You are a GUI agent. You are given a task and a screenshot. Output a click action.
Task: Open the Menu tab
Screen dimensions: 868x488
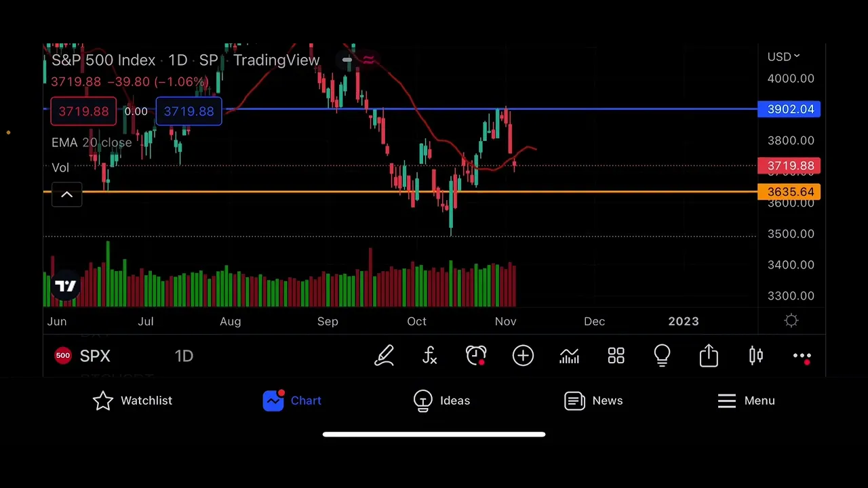click(x=746, y=401)
